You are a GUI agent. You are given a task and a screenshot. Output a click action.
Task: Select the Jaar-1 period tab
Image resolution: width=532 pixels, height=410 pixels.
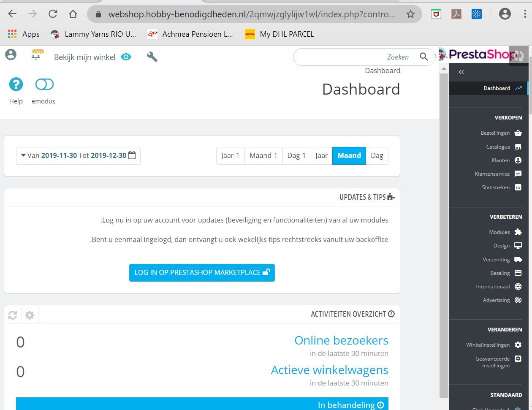[x=230, y=155]
